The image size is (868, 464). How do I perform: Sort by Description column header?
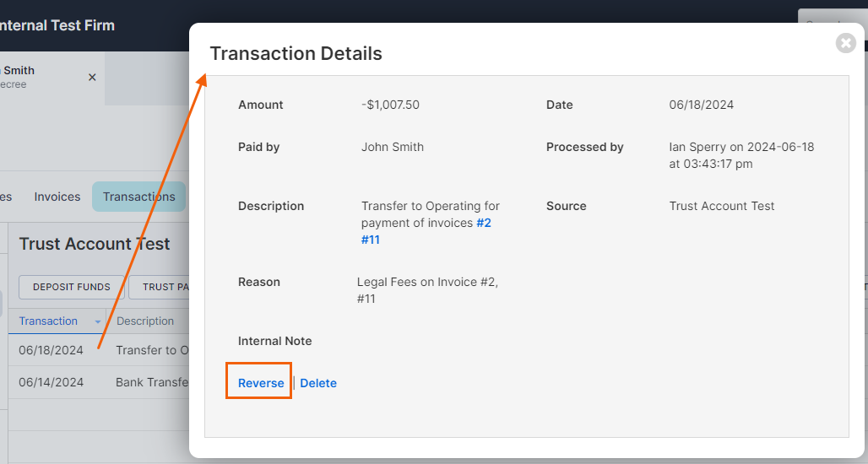[x=145, y=321]
